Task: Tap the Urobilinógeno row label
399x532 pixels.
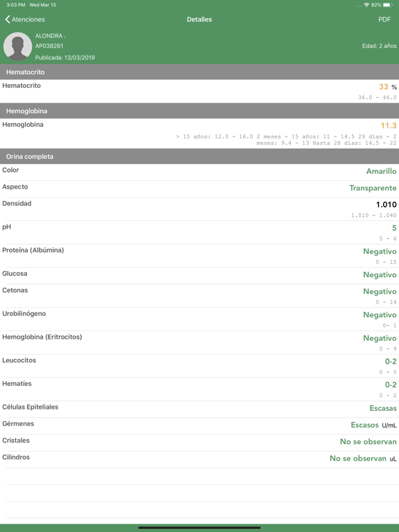Action: [x=24, y=314]
